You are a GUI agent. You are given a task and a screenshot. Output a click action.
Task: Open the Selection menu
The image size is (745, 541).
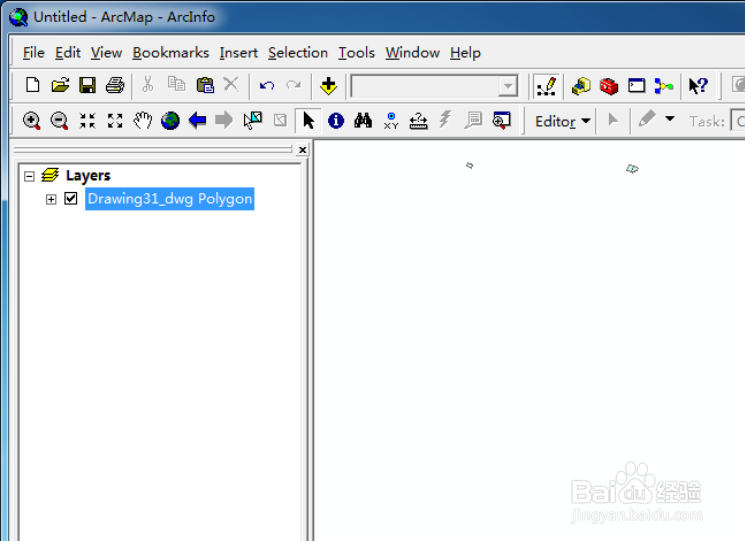(x=298, y=53)
